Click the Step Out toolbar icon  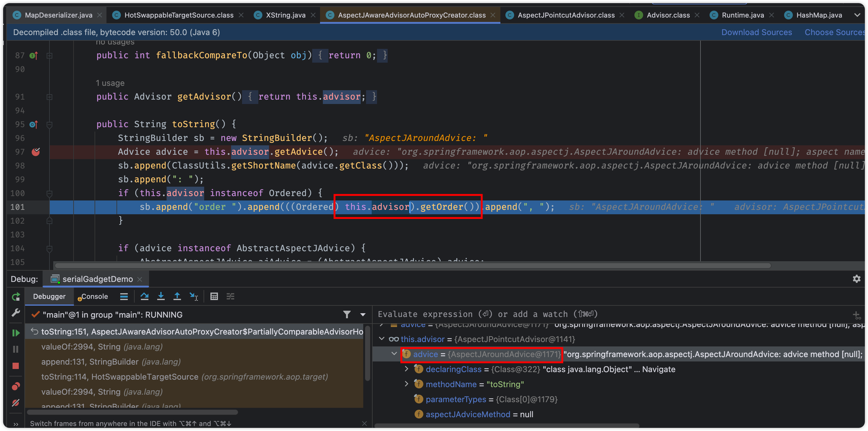point(177,297)
